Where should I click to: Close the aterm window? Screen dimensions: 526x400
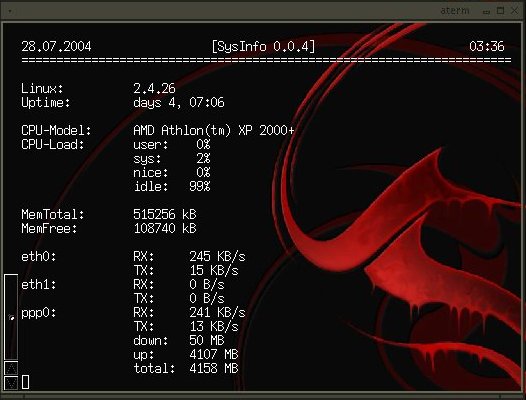click(514, 11)
